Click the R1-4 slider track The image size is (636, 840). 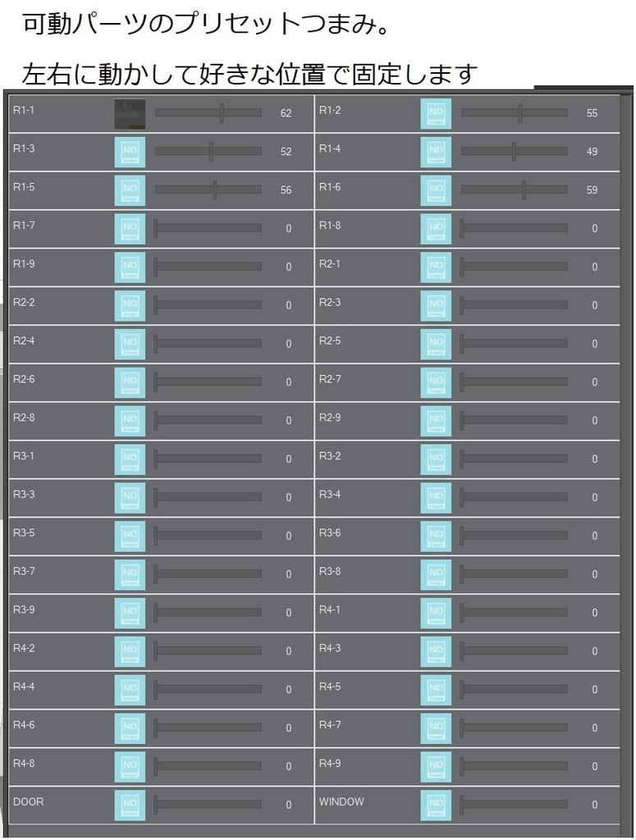pyautogui.click(x=515, y=152)
